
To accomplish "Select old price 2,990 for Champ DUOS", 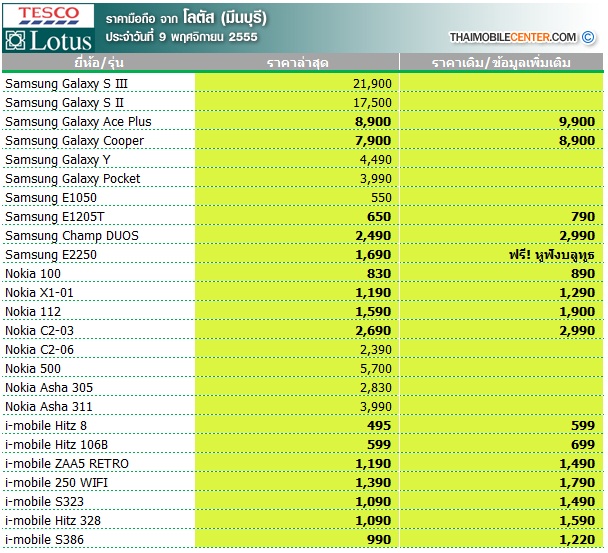I will tap(577, 236).
